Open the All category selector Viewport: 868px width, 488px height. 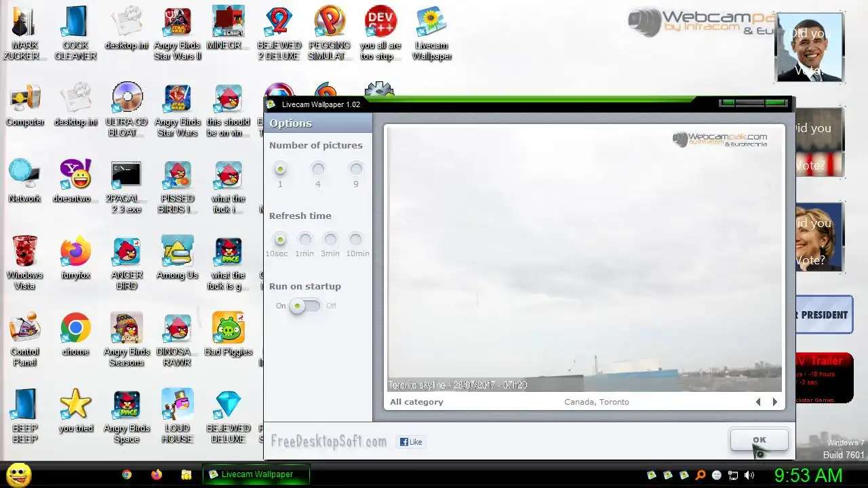coord(416,402)
